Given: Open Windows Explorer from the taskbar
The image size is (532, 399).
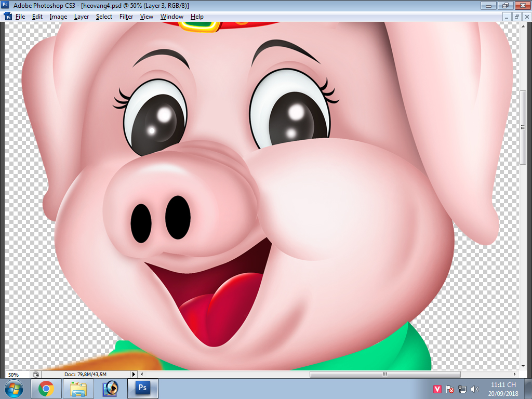Looking at the screenshot, I should pos(78,389).
